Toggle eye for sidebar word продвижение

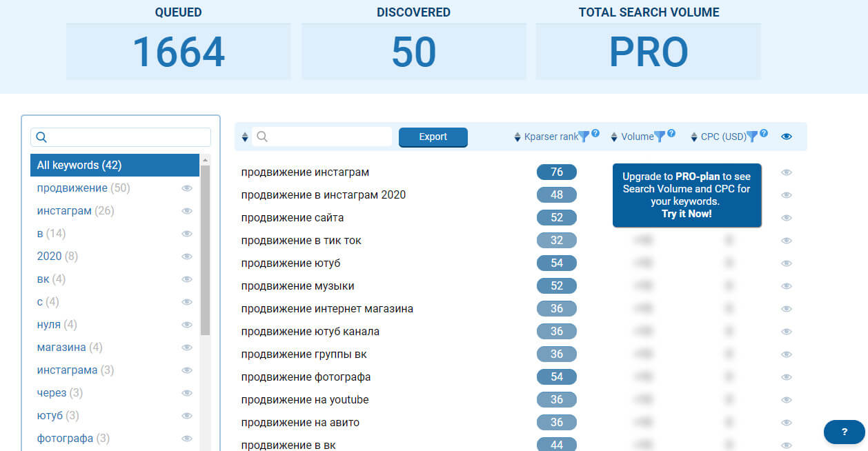tap(186, 188)
